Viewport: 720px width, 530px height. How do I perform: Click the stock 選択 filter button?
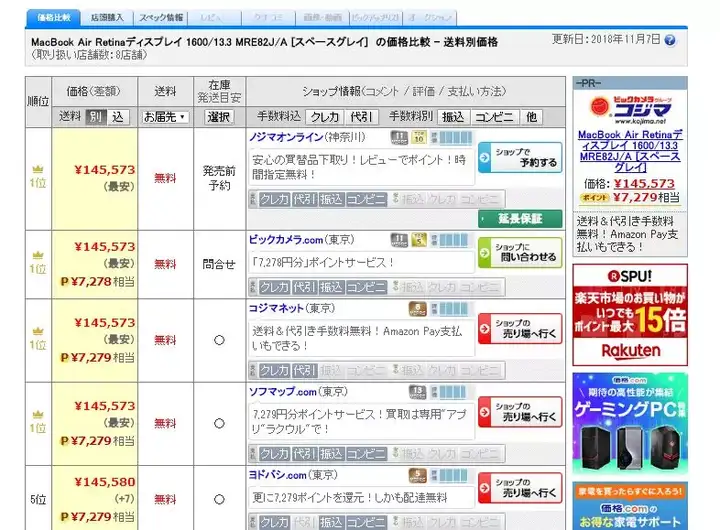pyautogui.click(x=219, y=117)
